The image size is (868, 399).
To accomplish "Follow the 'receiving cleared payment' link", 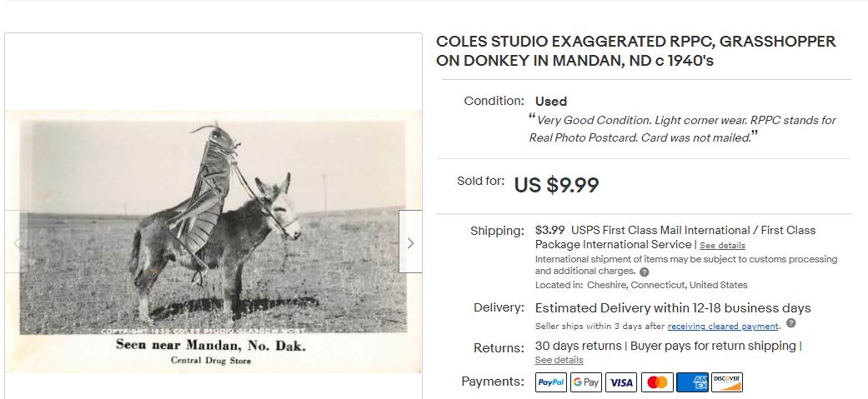I will pyautogui.click(x=723, y=326).
